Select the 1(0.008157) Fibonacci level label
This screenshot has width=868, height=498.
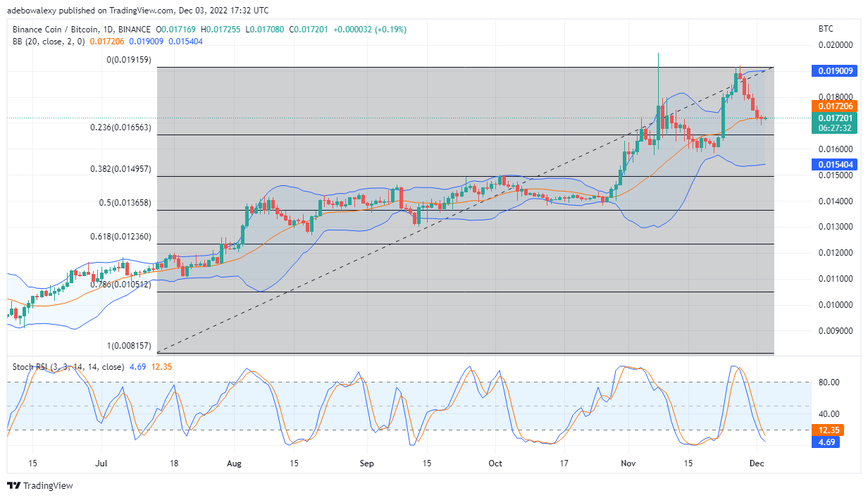coord(130,346)
